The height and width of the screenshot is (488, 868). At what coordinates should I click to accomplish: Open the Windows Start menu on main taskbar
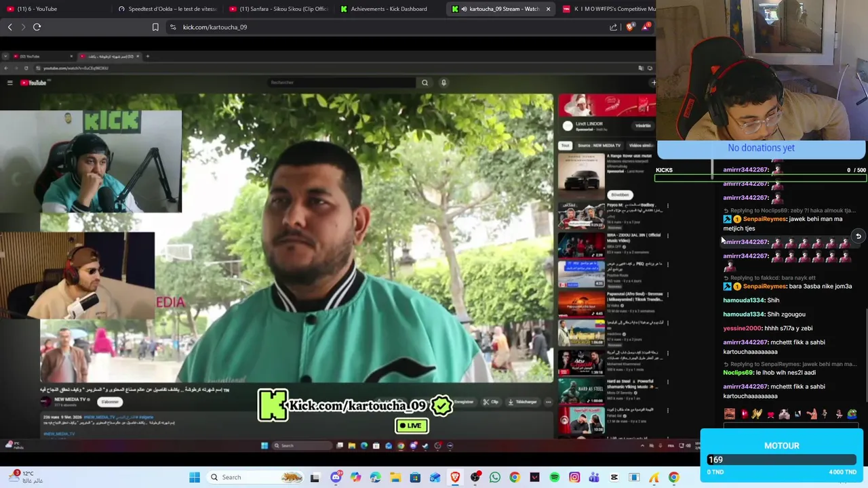pos(195,477)
